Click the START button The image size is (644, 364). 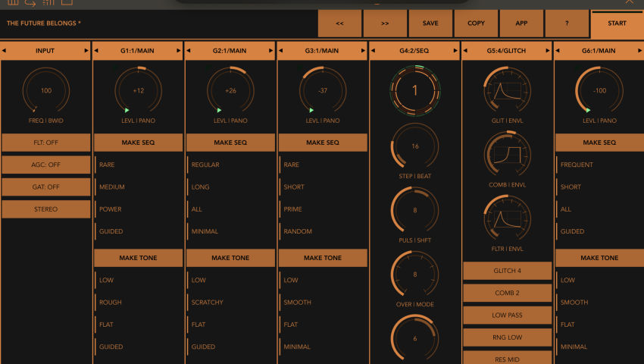(x=617, y=24)
